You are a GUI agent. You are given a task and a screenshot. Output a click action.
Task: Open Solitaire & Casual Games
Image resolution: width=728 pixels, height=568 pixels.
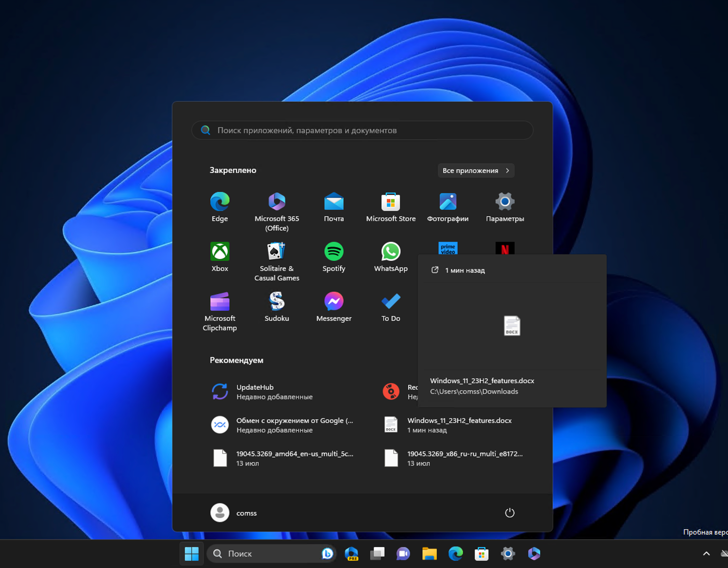[277, 261]
